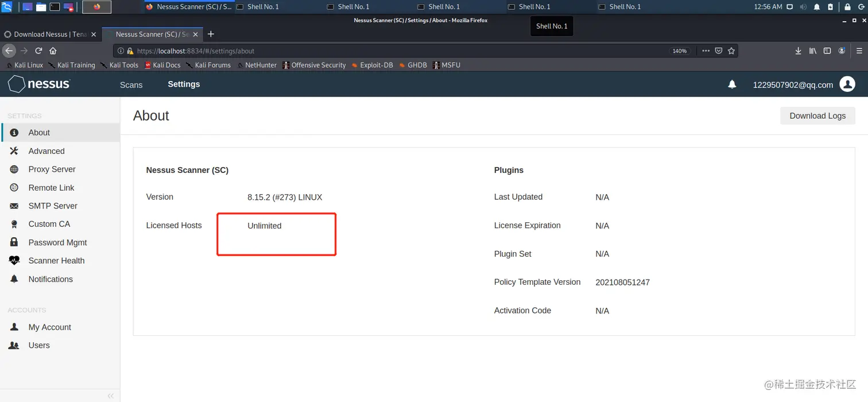Image resolution: width=868 pixels, height=402 pixels.
Task: Click the Nessus logo
Action: coord(39,84)
